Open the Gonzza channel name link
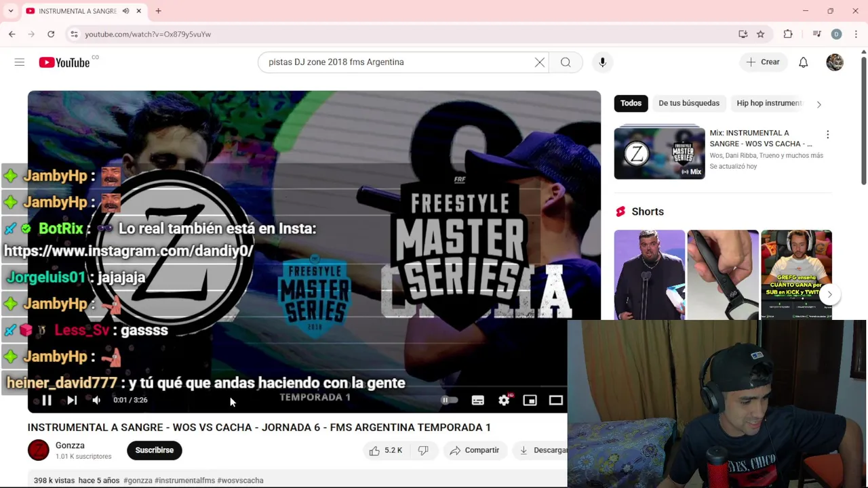This screenshot has height=488, width=868. [x=70, y=445]
